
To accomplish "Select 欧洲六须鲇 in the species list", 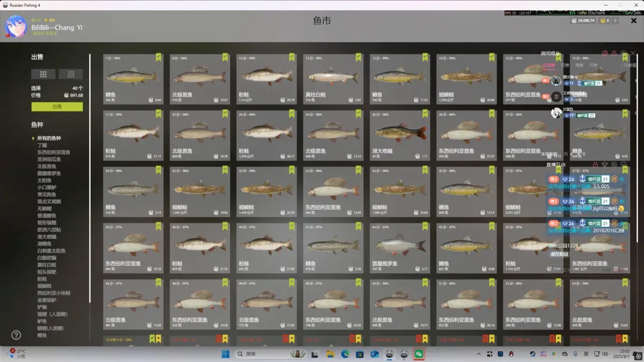I will tap(49, 230).
